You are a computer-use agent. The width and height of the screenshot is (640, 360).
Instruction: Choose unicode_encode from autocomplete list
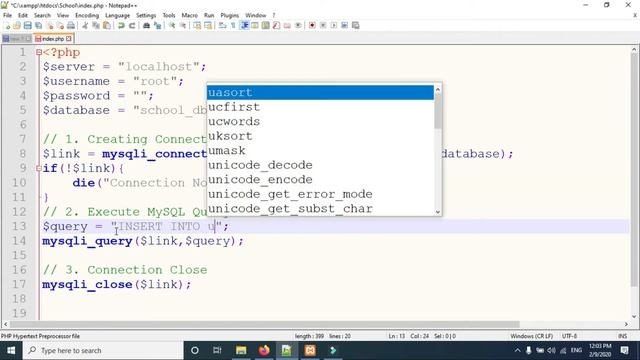(x=320, y=180)
